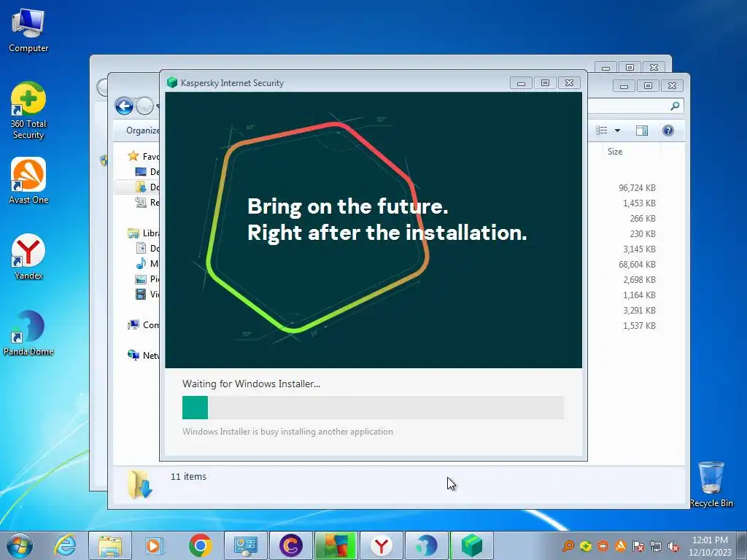Select Libraries in the Explorer navigation pane
The image size is (747, 560).
[x=144, y=233]
